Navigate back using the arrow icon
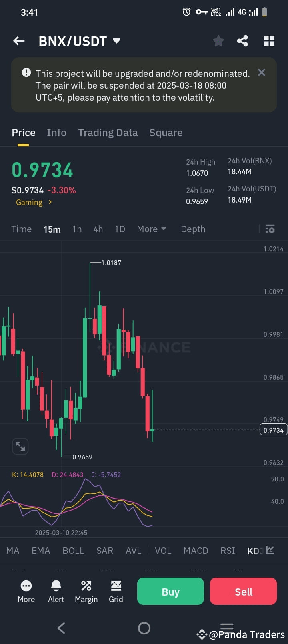This screenshot has width=288, height=644. 18,40
